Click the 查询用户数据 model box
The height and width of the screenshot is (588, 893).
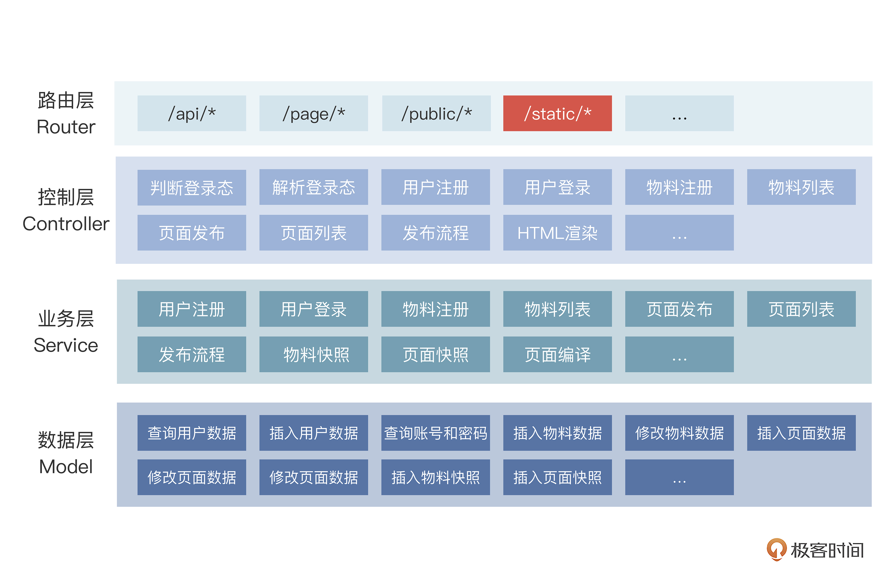(192, 433)
